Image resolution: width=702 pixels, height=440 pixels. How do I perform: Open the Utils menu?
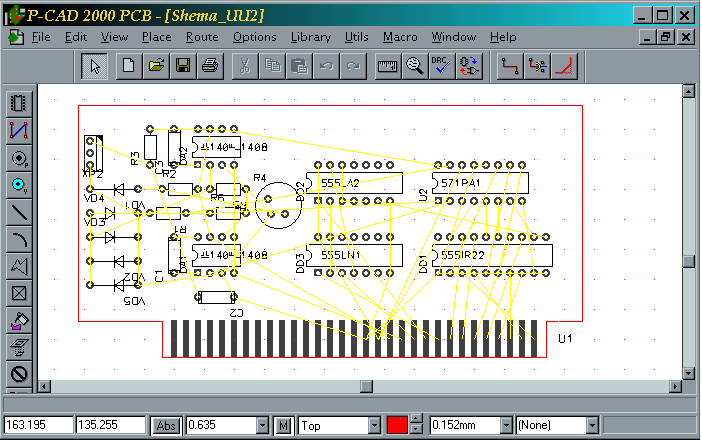click(357, 37)
